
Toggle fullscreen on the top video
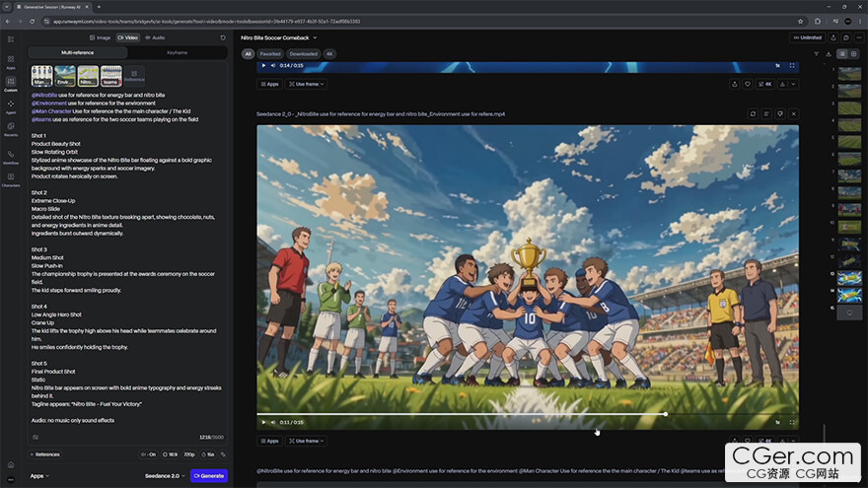[792, 65]
